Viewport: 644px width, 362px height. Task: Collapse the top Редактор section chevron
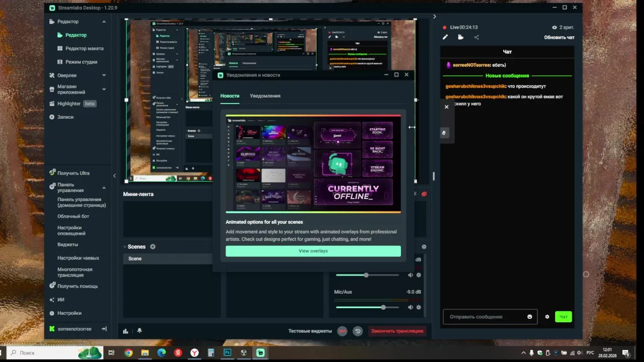tap(104, 22)
